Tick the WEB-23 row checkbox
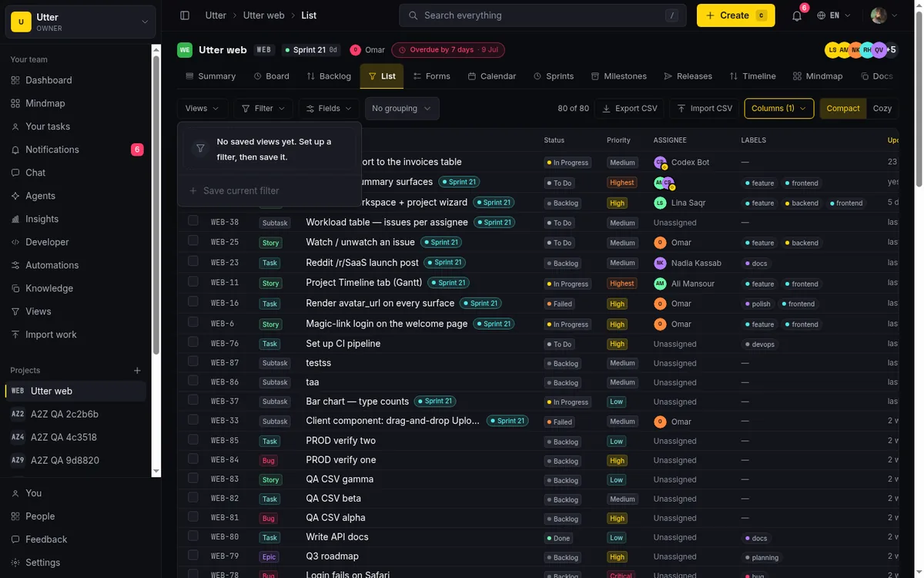 [x=193, y=261]
